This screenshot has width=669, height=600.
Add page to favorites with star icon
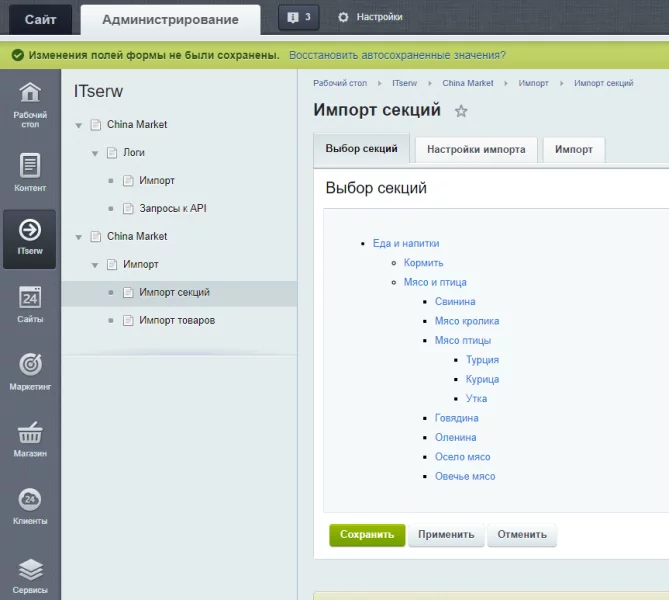(461, 111)
